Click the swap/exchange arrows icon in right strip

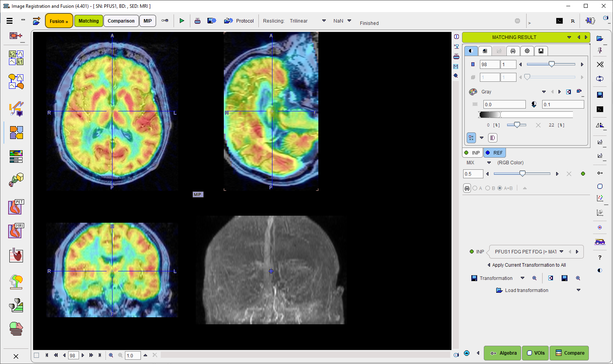pyautogui.click(x=600, y=79)
